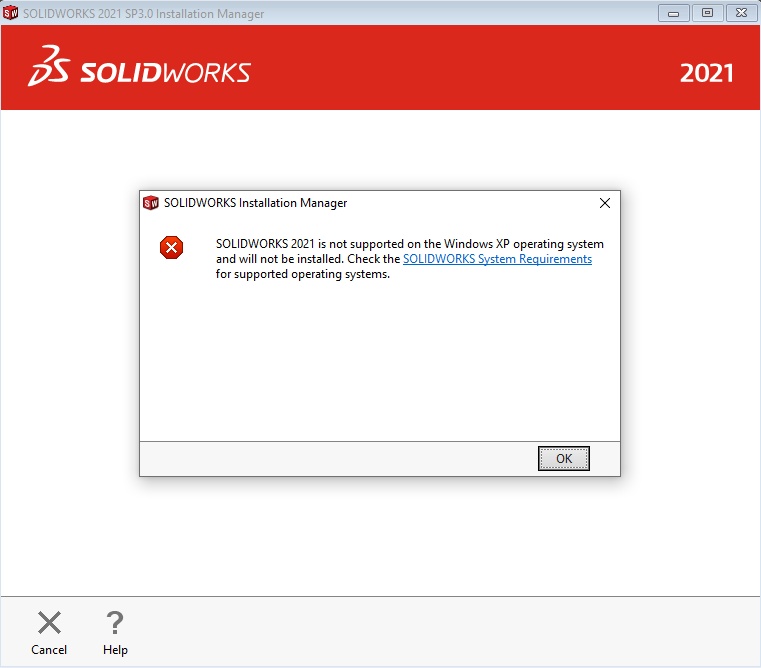Click 'for supported operating systems.' text line
The width and height of the screenshot is (761, 668).
pos(303,274)
